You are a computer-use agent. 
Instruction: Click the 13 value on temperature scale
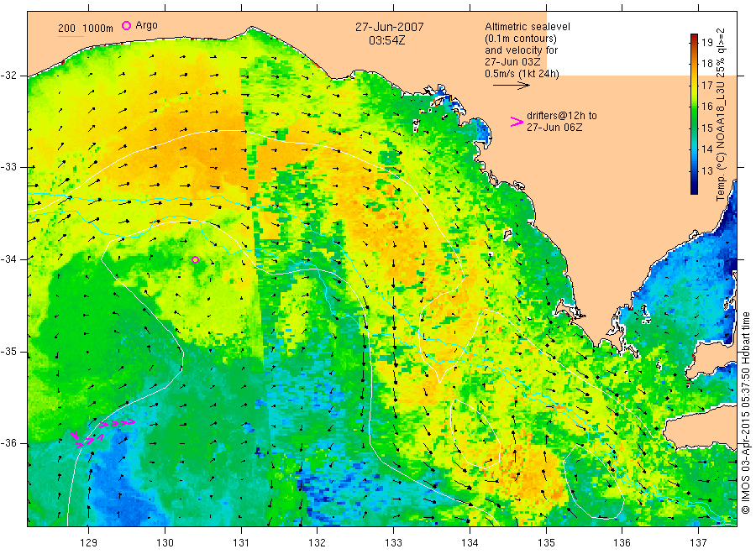[x=707, y=170]
